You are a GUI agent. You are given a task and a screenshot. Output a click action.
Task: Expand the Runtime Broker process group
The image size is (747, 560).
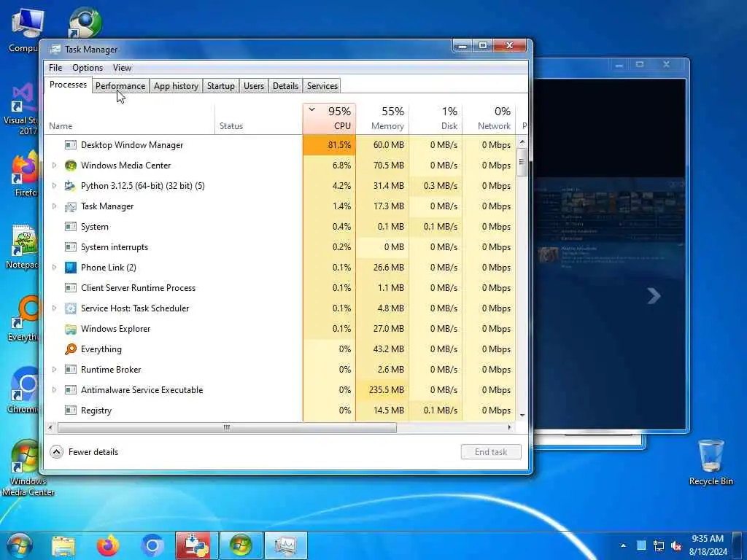pyautogui.click(x=54, y=370)
